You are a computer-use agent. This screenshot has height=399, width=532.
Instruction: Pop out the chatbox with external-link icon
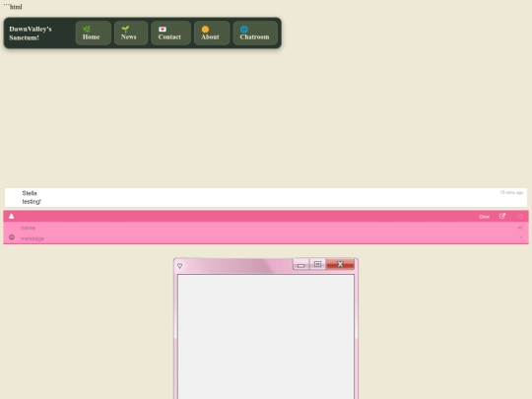click(x=502, y=216)
